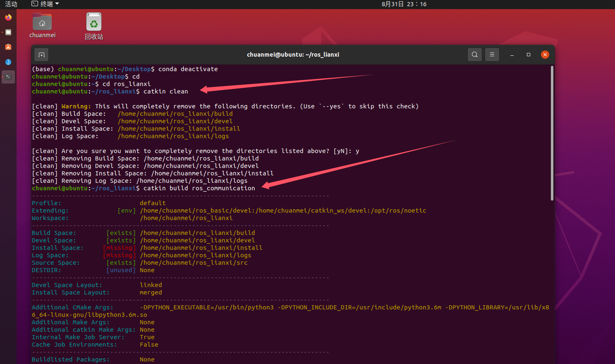The width and height of the screenshot is (615, 364).
Task: Open the terminal search function
Action: [474, 54]
